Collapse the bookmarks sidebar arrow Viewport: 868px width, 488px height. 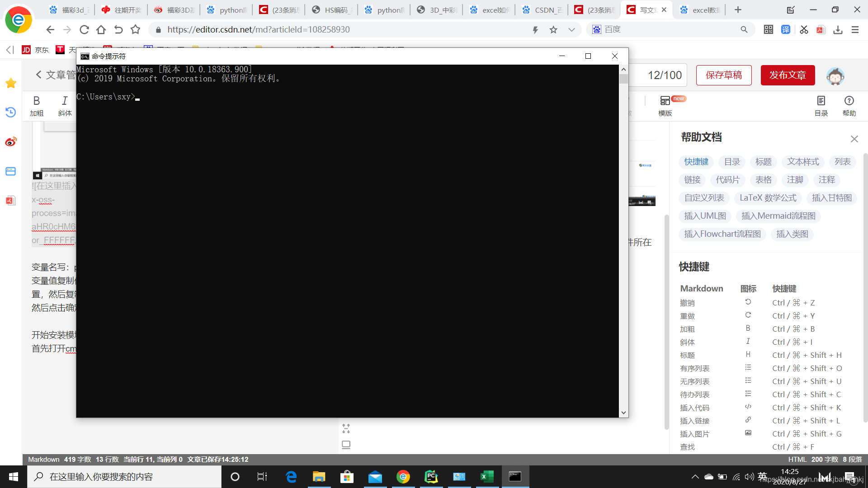[10, 50]
